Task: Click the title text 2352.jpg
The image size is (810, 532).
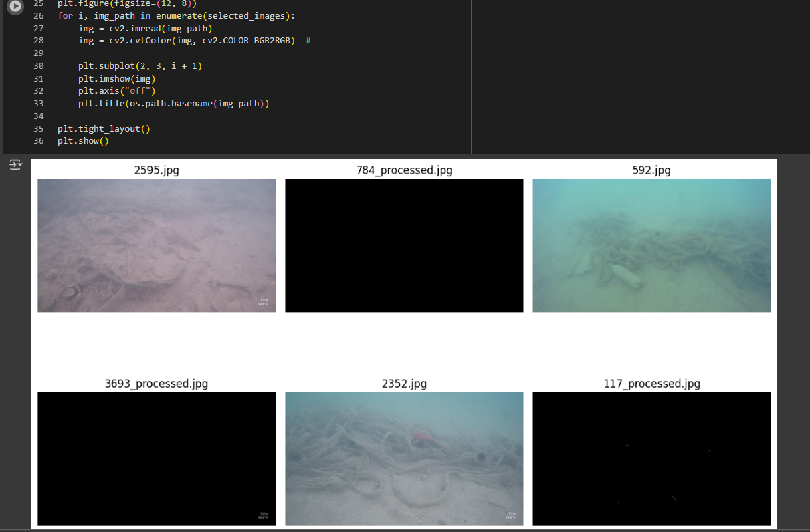Action: 404,384
